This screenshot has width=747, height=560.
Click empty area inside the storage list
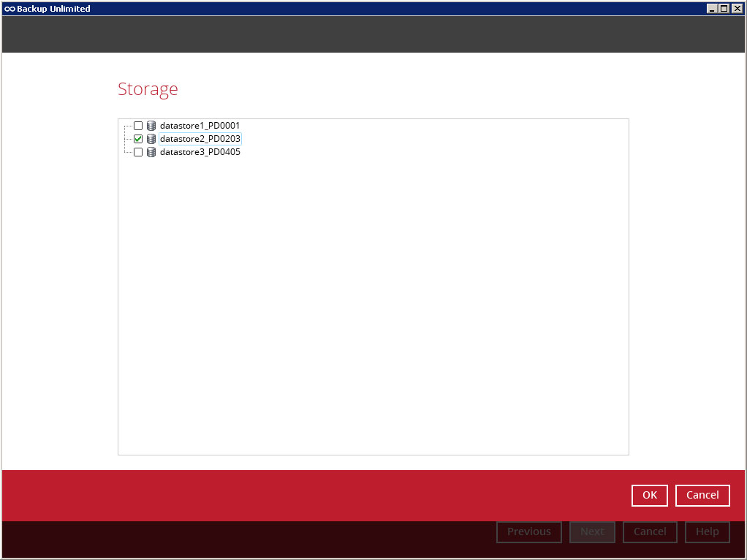373,307
